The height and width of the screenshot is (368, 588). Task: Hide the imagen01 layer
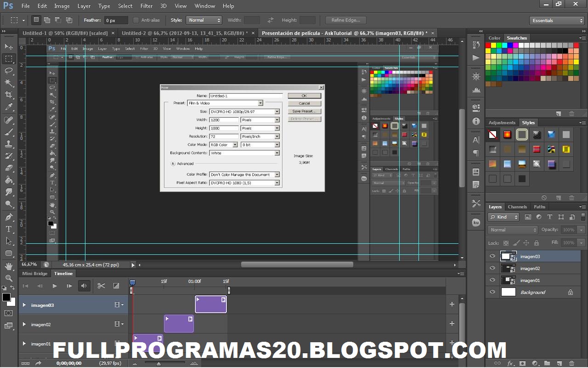tap(492, 280)
